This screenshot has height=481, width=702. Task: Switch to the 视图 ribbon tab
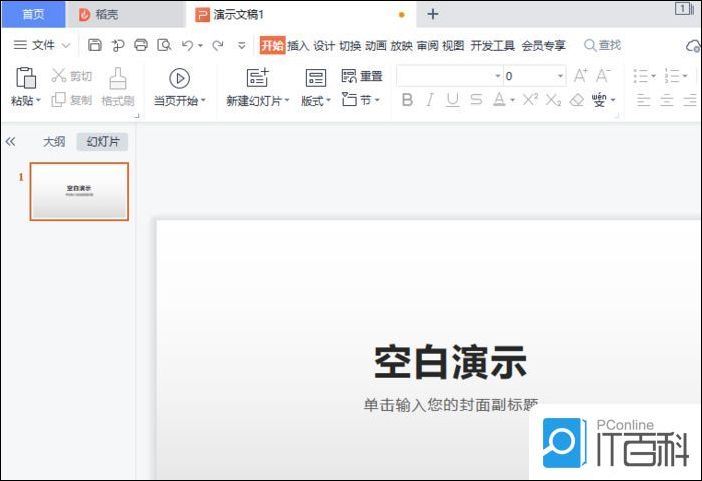pos(453,45)
